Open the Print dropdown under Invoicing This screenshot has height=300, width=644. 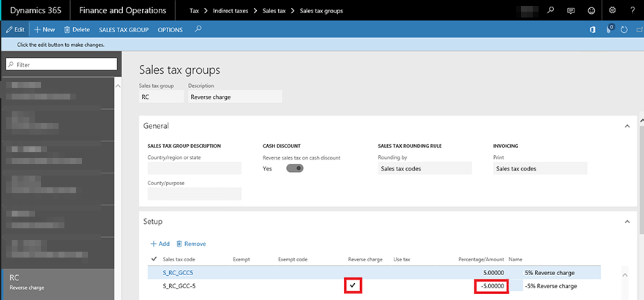(540, 168)
